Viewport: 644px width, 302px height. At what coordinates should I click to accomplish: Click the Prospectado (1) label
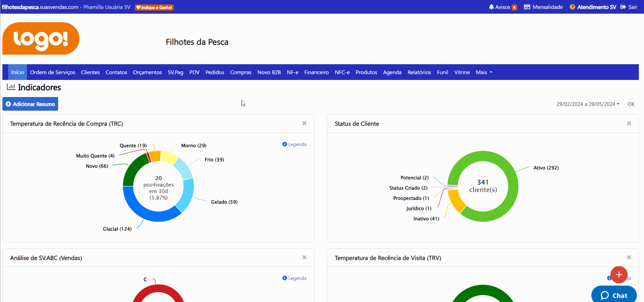[411, 198]
